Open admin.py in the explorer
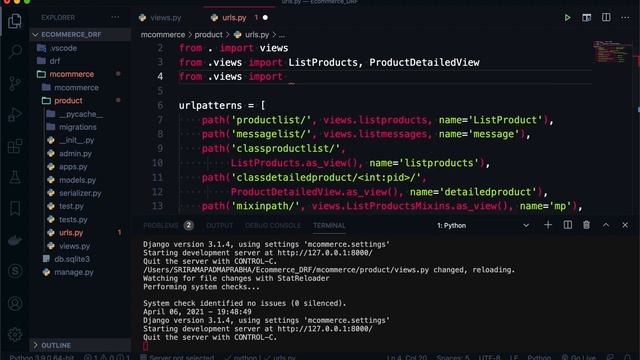The height and width of the screenshot is (360, 640). click(x=75, y=154)
